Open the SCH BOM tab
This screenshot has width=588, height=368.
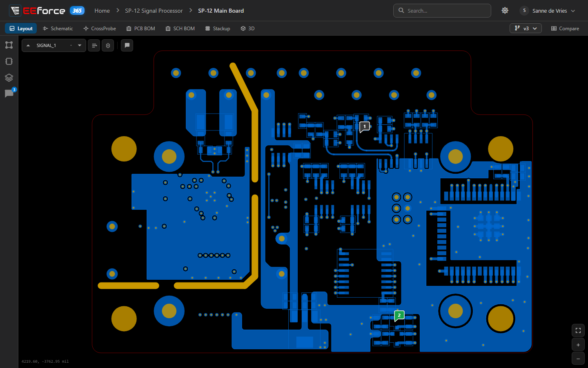tap(180, 28)
